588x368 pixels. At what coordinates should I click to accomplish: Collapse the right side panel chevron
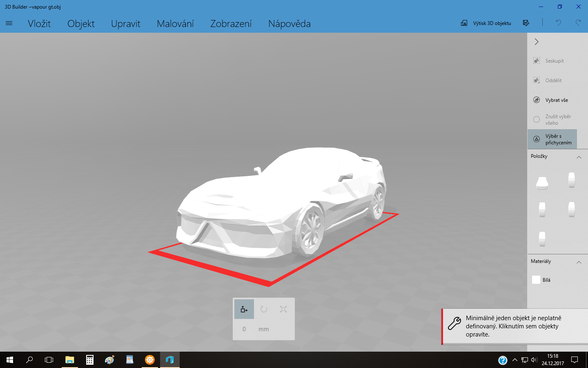(537, 42)
